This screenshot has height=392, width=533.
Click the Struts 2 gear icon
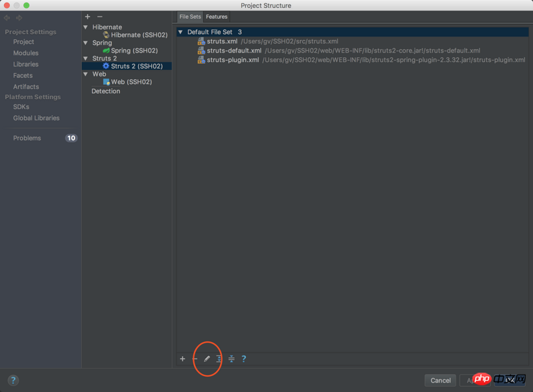[x=106, y=66]
